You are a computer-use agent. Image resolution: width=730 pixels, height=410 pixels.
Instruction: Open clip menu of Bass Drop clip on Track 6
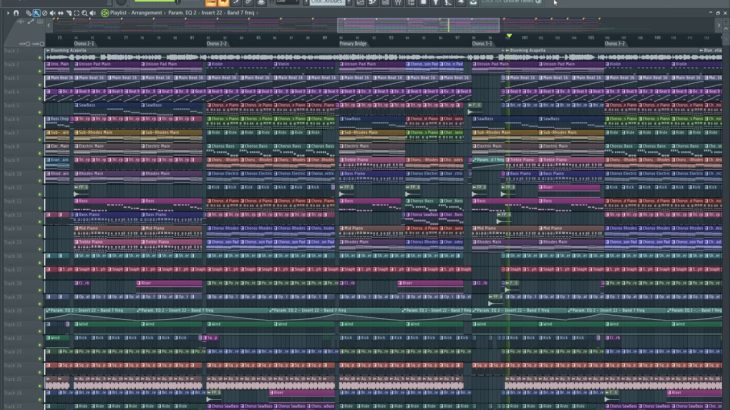coord(48,119)
